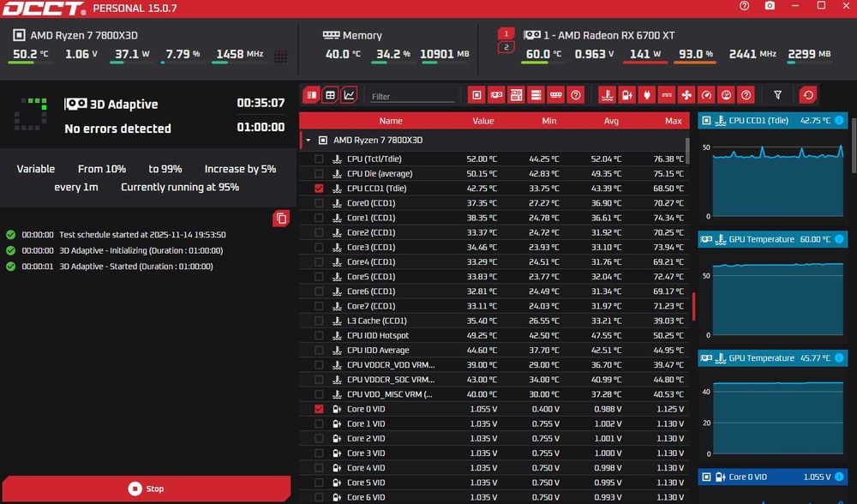
Task: Toggle the usage dial sensor filter icon
Action: coord(726,95)
